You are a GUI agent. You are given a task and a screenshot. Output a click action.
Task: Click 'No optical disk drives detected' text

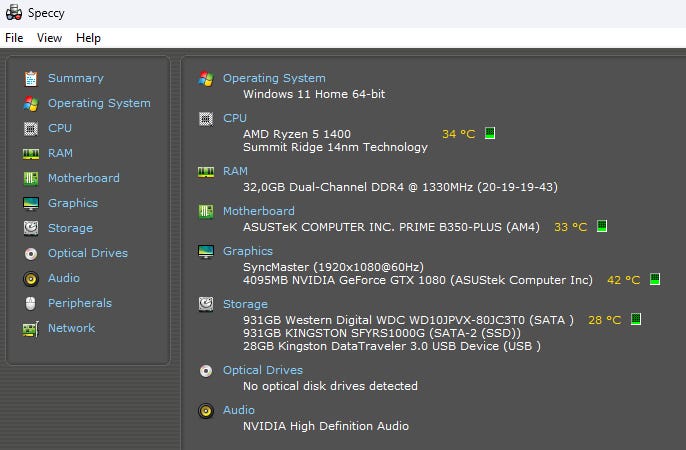[x=330, y=386]
